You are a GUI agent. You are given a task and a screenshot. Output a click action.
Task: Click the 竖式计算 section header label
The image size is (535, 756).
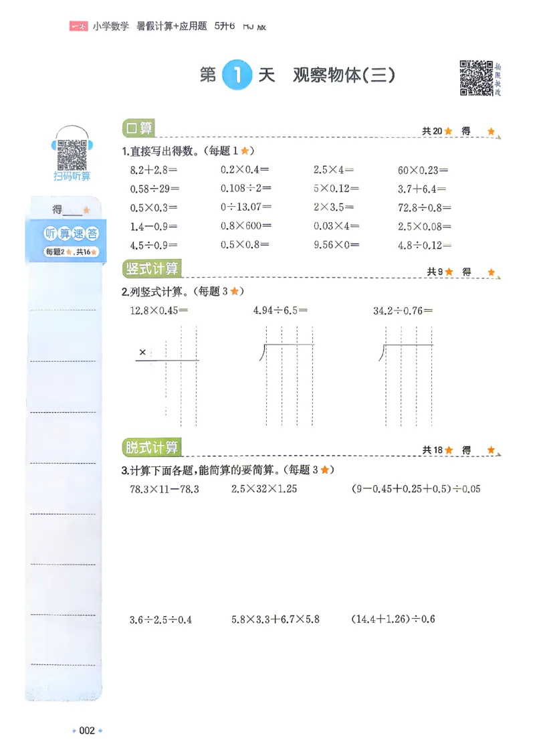pyautogui.click(x=152, y=268)
